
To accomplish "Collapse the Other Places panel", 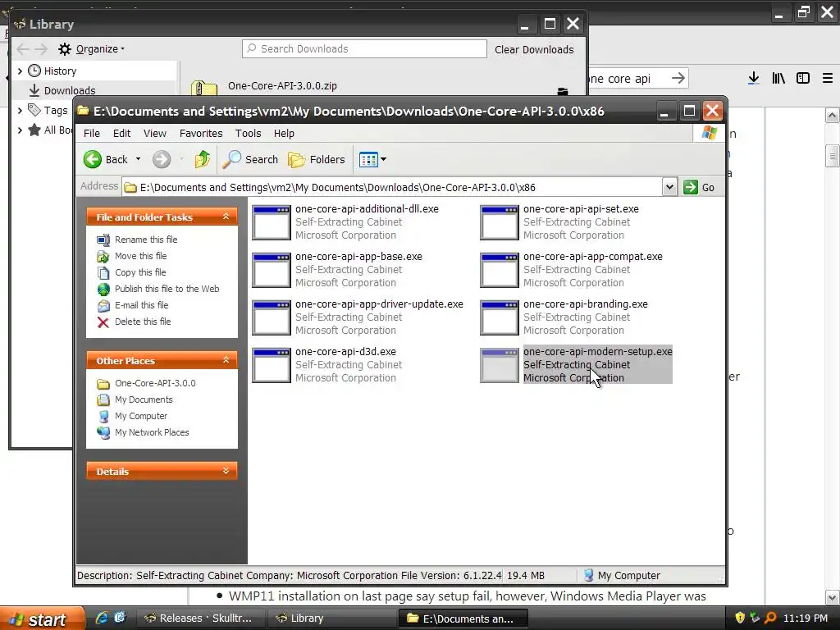I will pos(226,360).
